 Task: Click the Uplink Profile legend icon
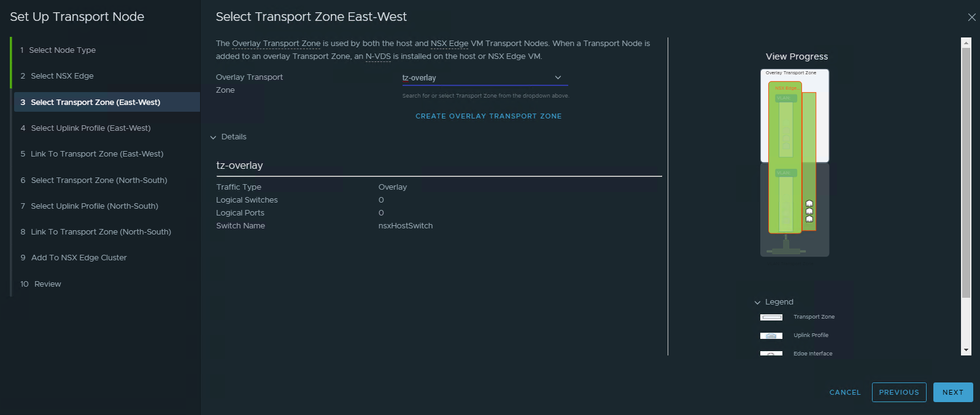click(x=771, y=336)
